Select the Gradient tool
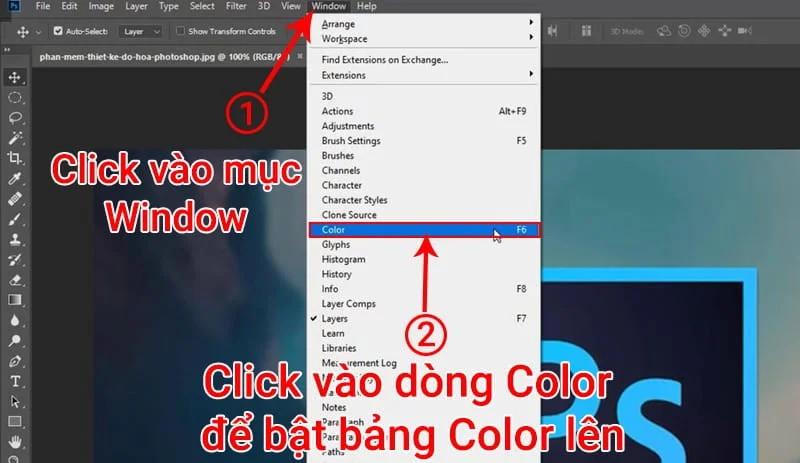800x463 pixels. [15, 300]
